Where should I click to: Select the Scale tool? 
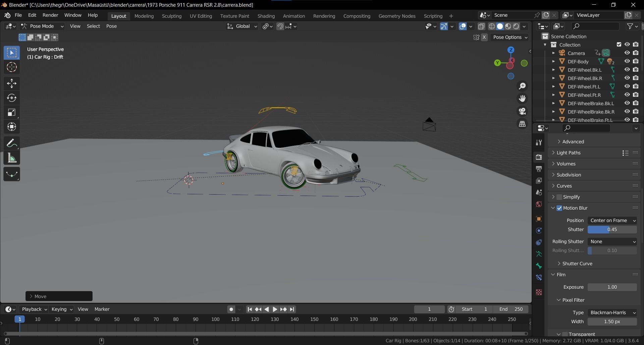[12, 112]
